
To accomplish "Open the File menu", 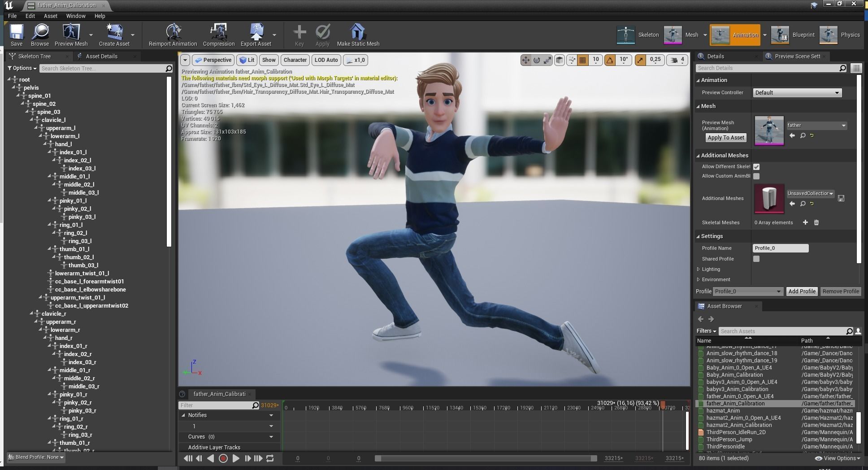I will pos(12,16).
